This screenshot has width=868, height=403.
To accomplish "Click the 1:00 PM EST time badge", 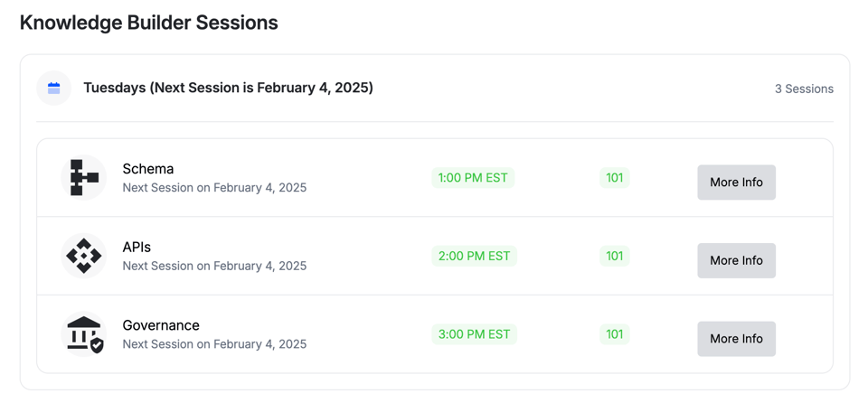I will tap(473, 178).
